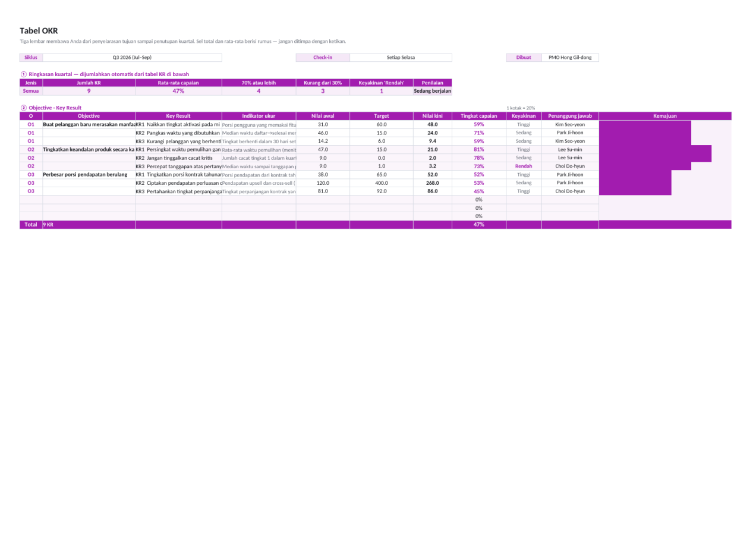The height and width of the screenshot is (535, 756).
Task: Click 'KR1 Persingkat waktu pemulihan' cell
Action: (x=178, y=149)
